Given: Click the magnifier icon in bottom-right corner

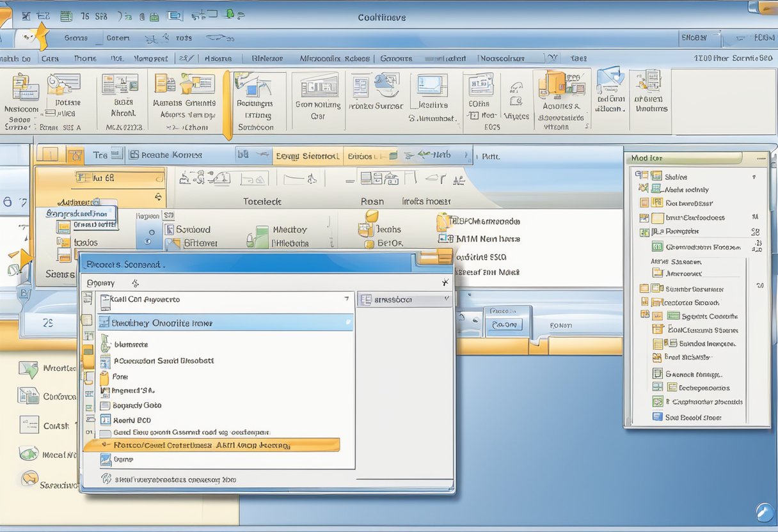Looking at the screenshot, I should click(765, 512).
